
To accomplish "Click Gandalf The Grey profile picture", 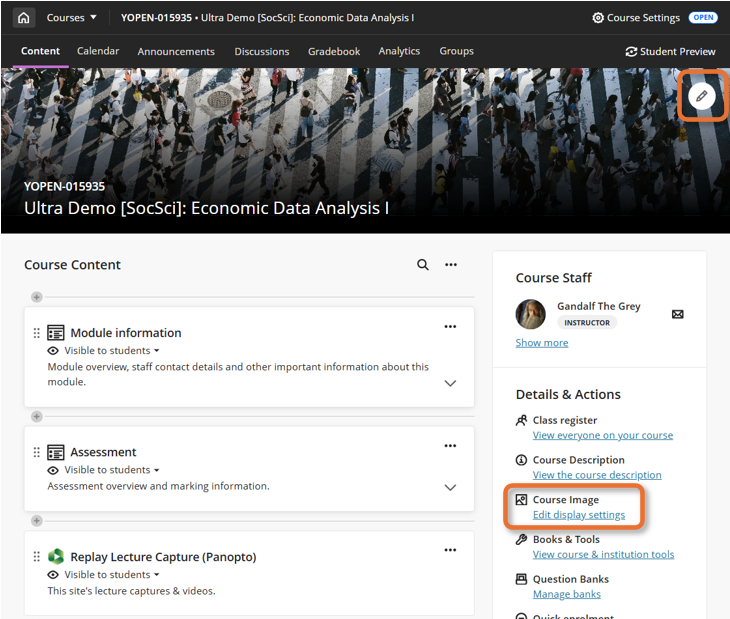I will [x=531, y=314].
